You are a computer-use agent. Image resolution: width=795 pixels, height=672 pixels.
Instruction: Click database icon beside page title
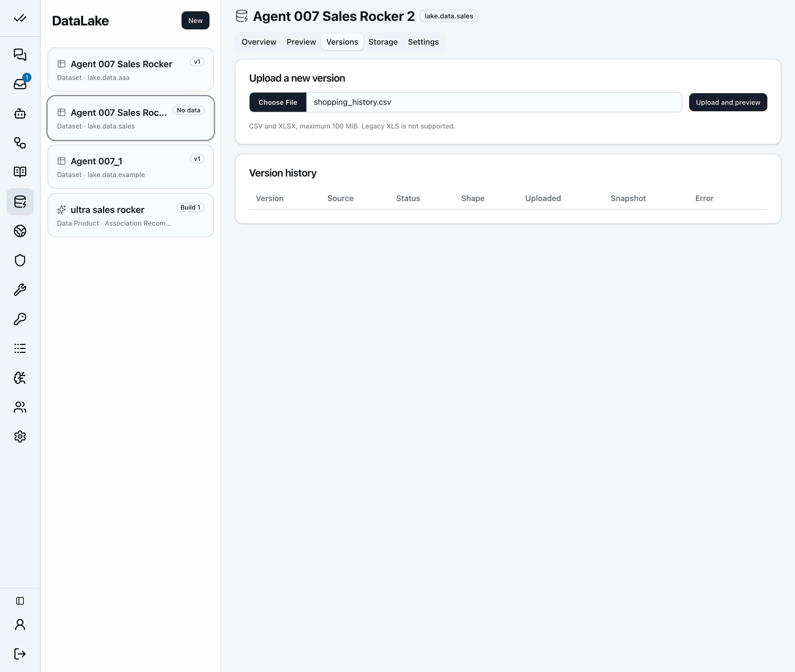242,16
